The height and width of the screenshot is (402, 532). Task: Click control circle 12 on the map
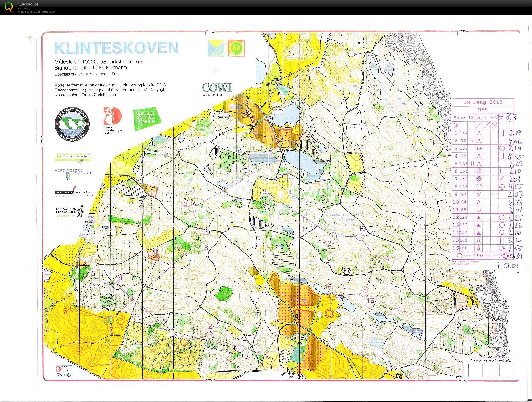pyautogui.click(x=333, y=236)
